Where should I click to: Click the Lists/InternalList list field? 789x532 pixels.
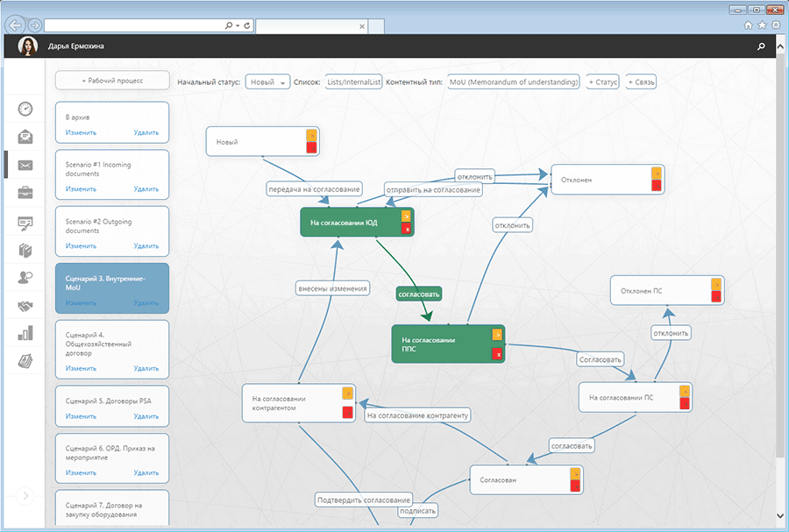[x=353, y=82]
